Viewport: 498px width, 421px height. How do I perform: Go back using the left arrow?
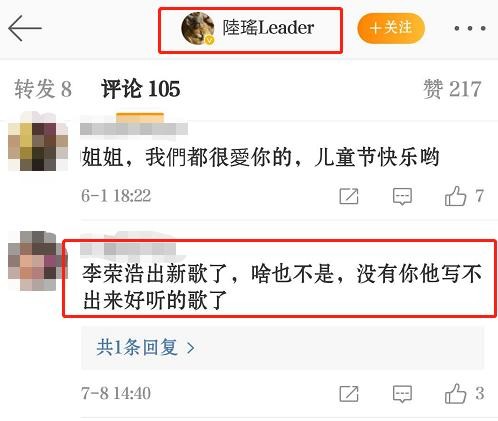(25, 28)
